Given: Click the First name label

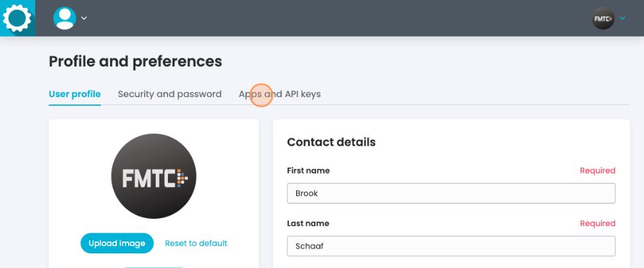Looking at the screenshot, I should (x=308, y=171).
